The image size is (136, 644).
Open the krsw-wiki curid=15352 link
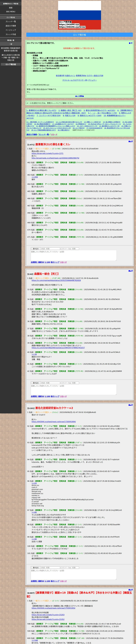pos(48,620)
